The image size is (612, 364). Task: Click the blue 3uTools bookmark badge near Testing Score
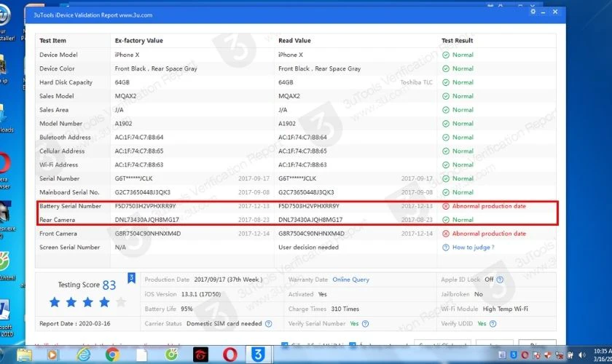click(132, 278)
